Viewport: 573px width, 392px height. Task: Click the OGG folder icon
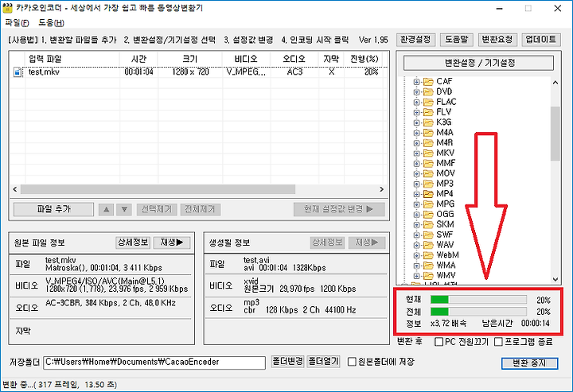pos(428,214)
